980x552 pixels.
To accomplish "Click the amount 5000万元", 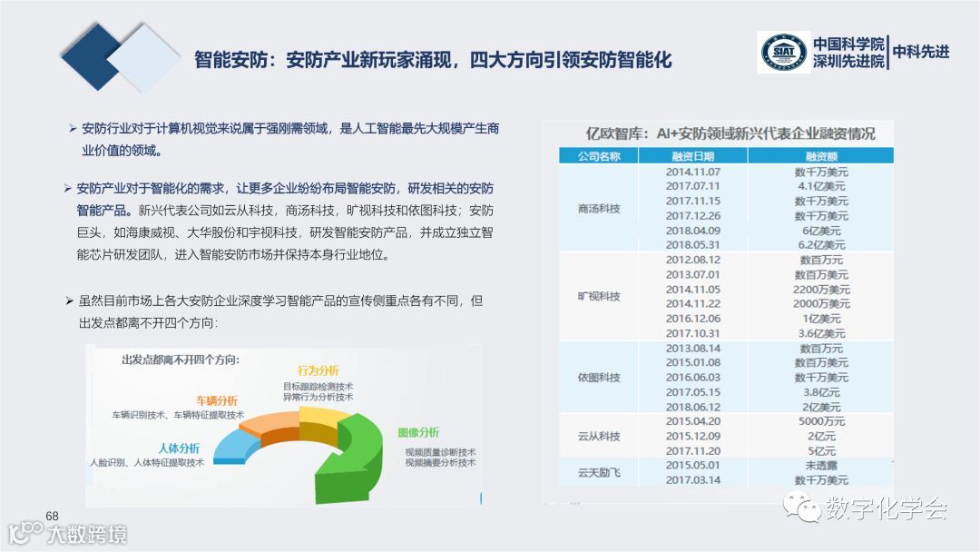I will coord(821,421).
